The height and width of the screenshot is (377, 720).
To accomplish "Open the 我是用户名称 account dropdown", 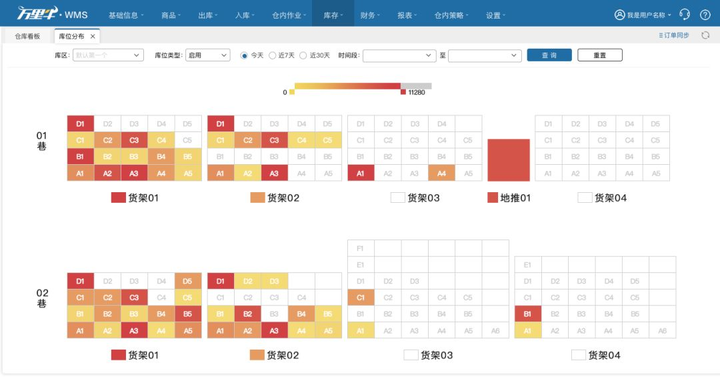I will 648,15.
